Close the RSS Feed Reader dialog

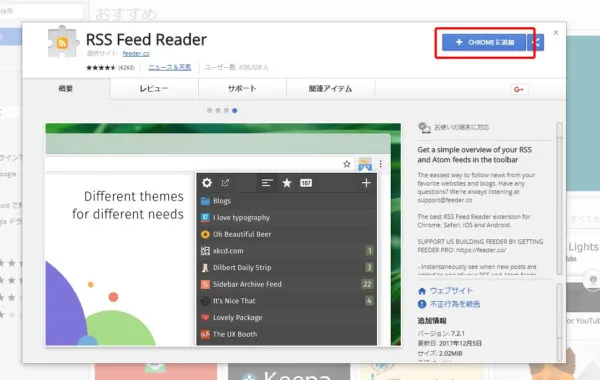(556, 33)
